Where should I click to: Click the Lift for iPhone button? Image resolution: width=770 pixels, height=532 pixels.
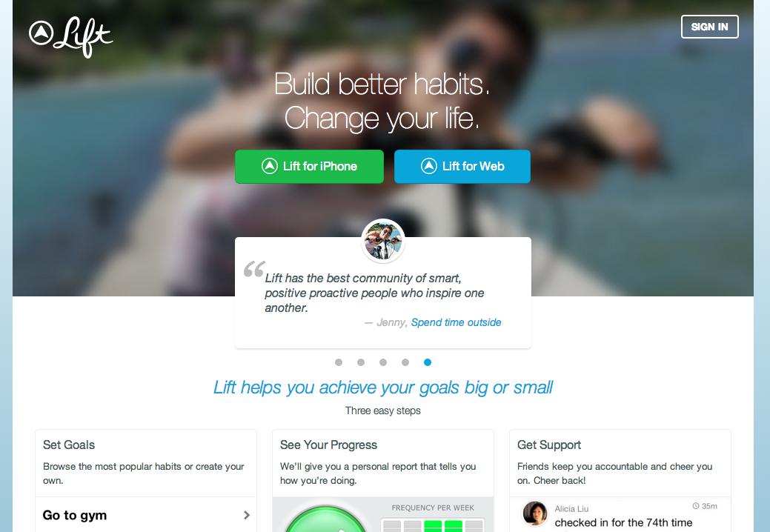(309, 167)
